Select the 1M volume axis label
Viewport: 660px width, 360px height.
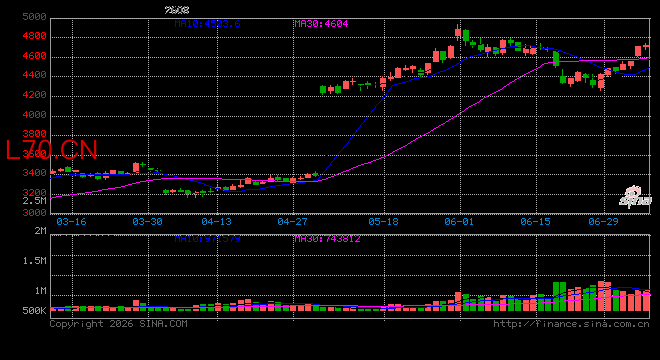tap(40, 291)
